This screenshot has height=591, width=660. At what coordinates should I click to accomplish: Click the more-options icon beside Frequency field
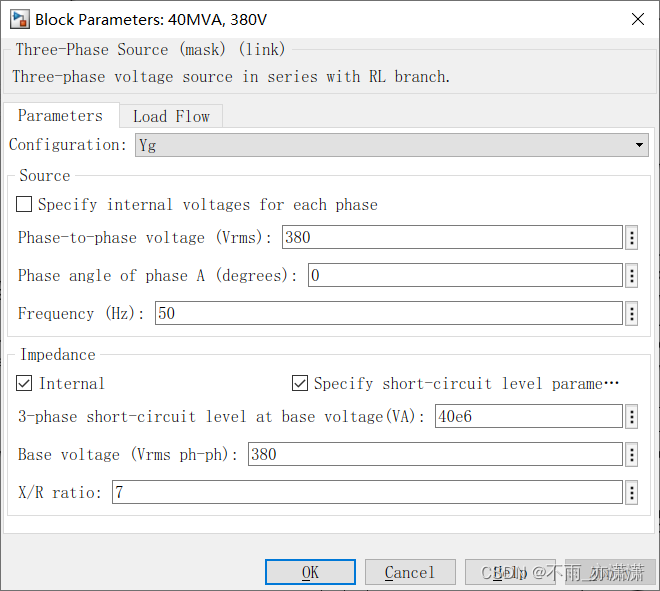(x=632, y=314)
